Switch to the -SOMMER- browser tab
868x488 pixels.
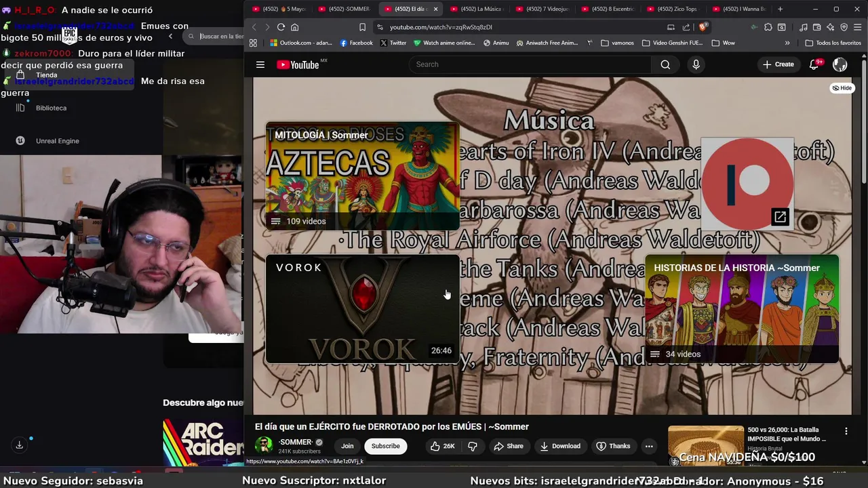click(x=344, y=9)
